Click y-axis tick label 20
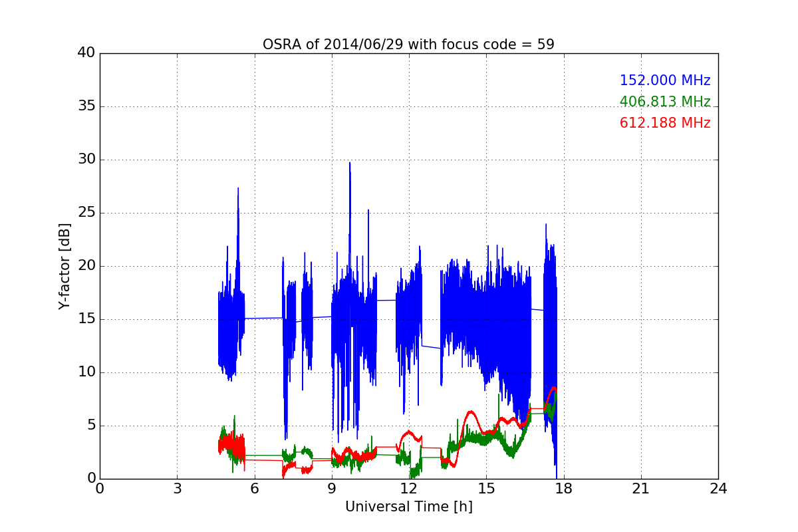 (86, 266)
